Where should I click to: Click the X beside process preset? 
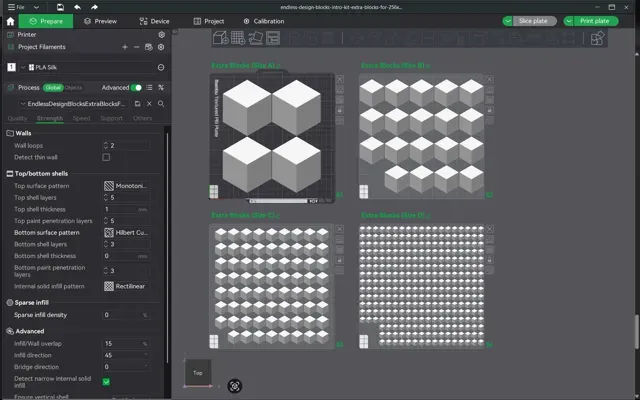(x=149, y=104)
